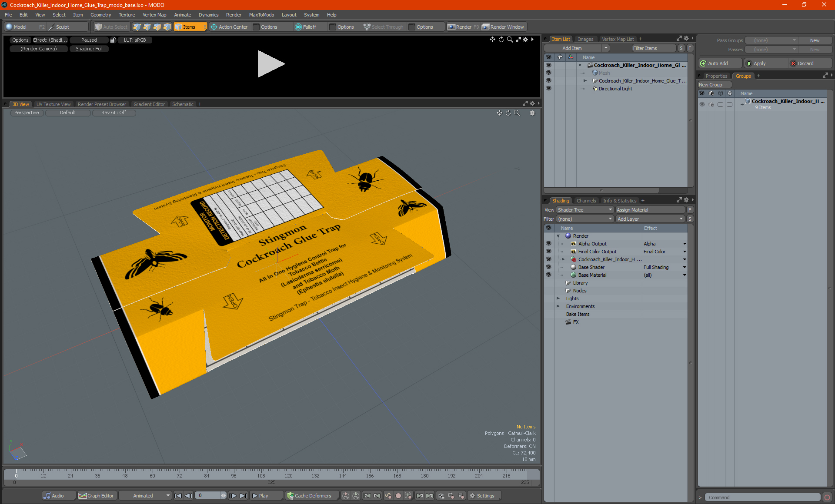The width and height of the screenshot is (835, 504).
Task: Click in the Command input field
Action: coord(762,497)
